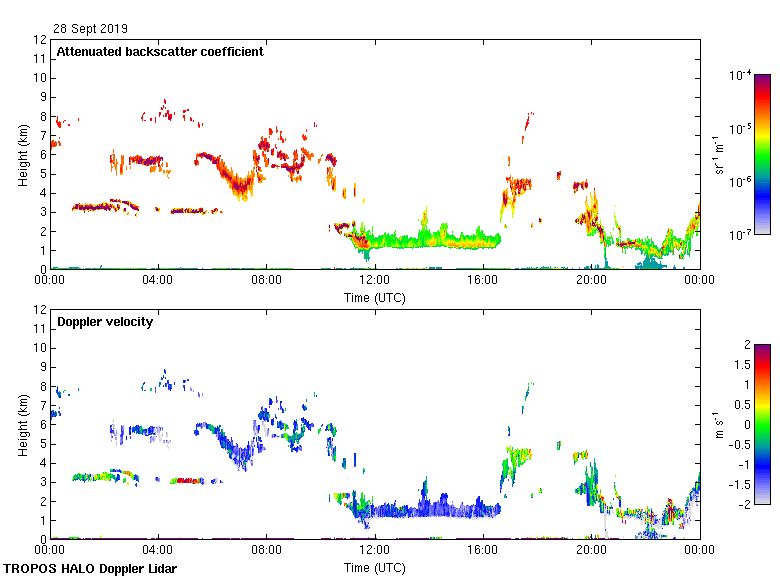Select Height (km) axis label of Doppler plot
The image size is (780, 580).
pos(22,424)
